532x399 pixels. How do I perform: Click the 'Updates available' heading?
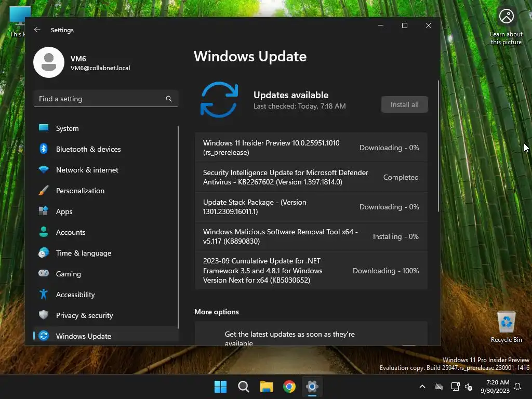291,95
